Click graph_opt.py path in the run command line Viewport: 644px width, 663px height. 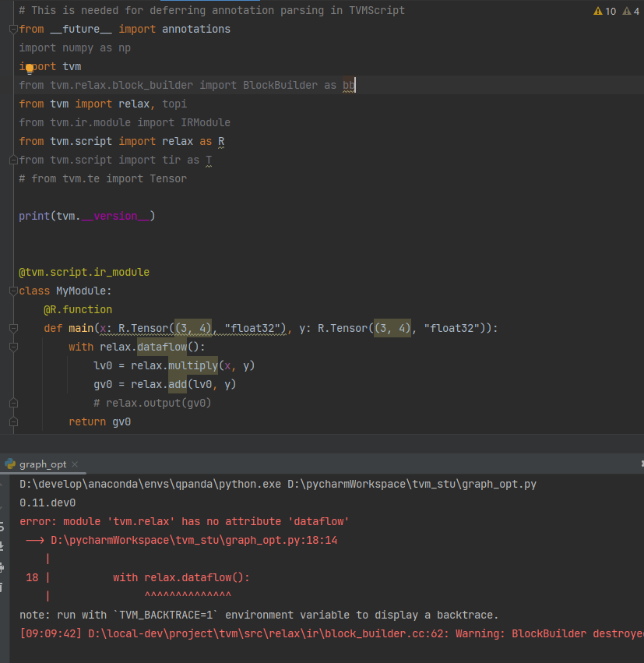(412, 484)
